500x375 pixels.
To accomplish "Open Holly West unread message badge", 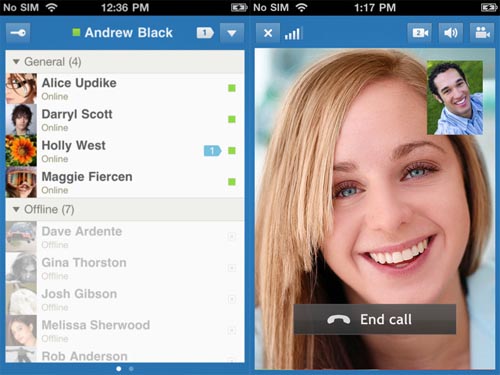I will pyautogui.click(x=212, y=151).
